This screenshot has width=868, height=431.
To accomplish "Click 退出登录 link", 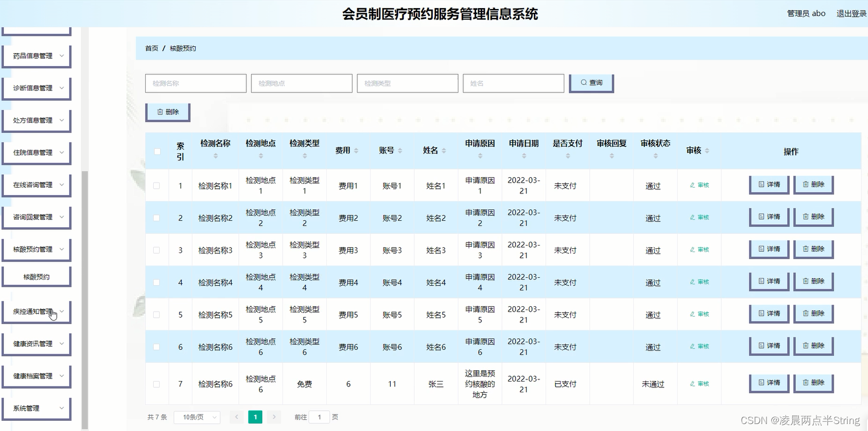I will 851,13.
